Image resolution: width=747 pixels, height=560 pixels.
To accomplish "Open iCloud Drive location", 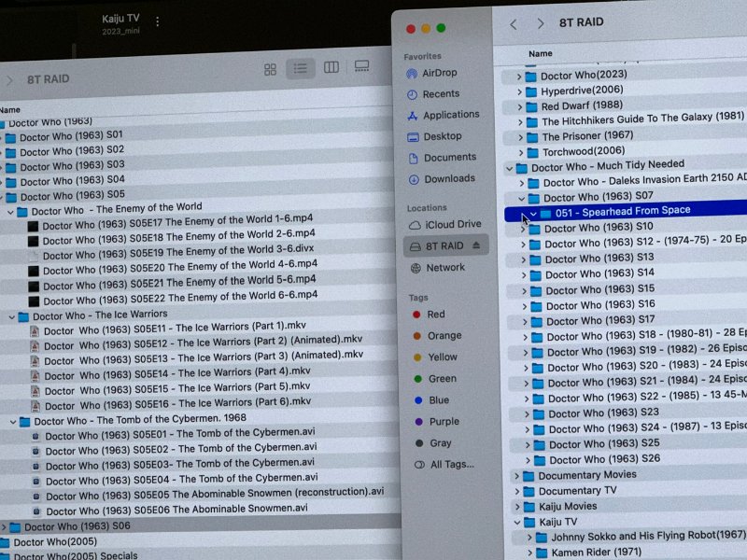I will 445,224.
